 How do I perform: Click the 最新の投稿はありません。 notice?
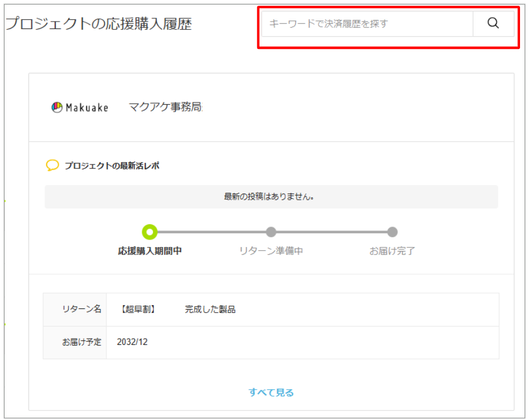(271, 197)
